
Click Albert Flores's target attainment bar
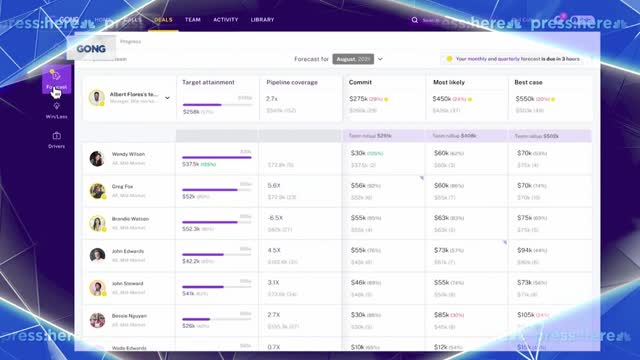coord(217,105)
